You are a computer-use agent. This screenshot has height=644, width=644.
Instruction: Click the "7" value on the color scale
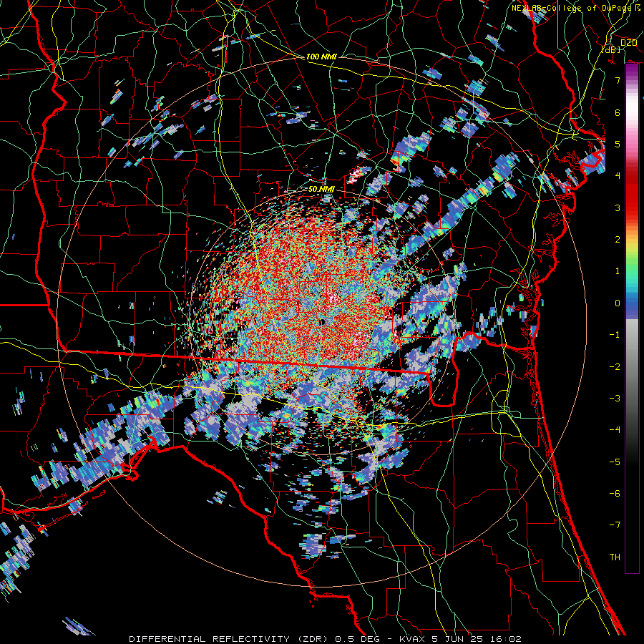pos(618,80)
